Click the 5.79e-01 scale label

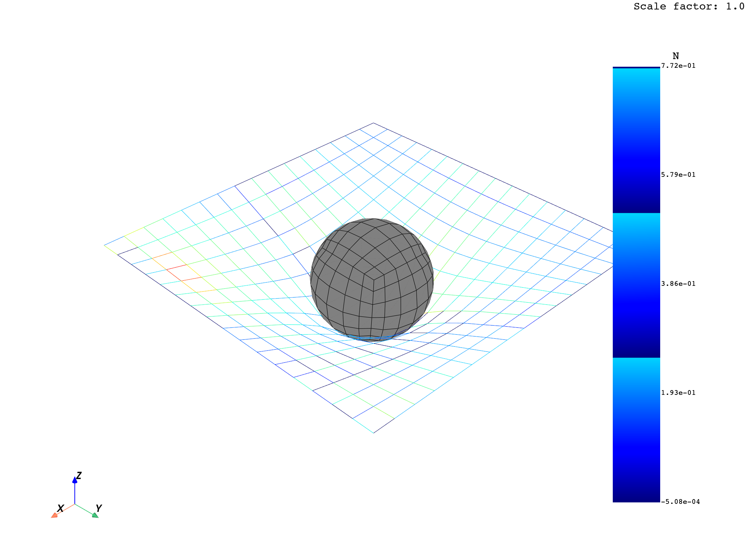(x=678, y=175)
